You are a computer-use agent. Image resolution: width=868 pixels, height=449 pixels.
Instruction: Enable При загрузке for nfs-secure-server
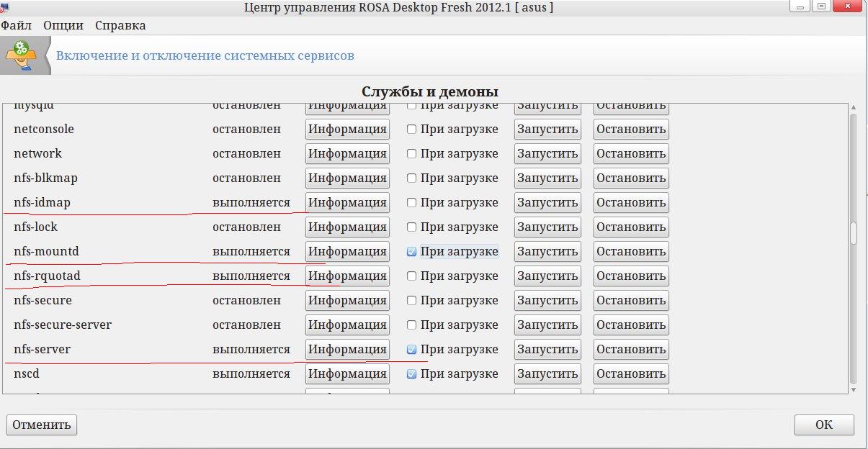[x=411, y=325]
